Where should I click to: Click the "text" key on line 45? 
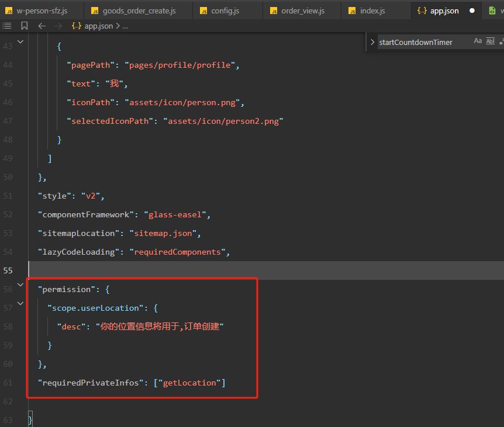pos(81,84)
